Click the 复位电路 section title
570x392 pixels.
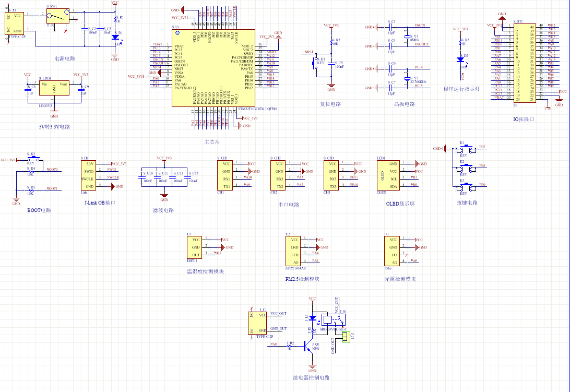pyautogui.click(x=330, y=104)
